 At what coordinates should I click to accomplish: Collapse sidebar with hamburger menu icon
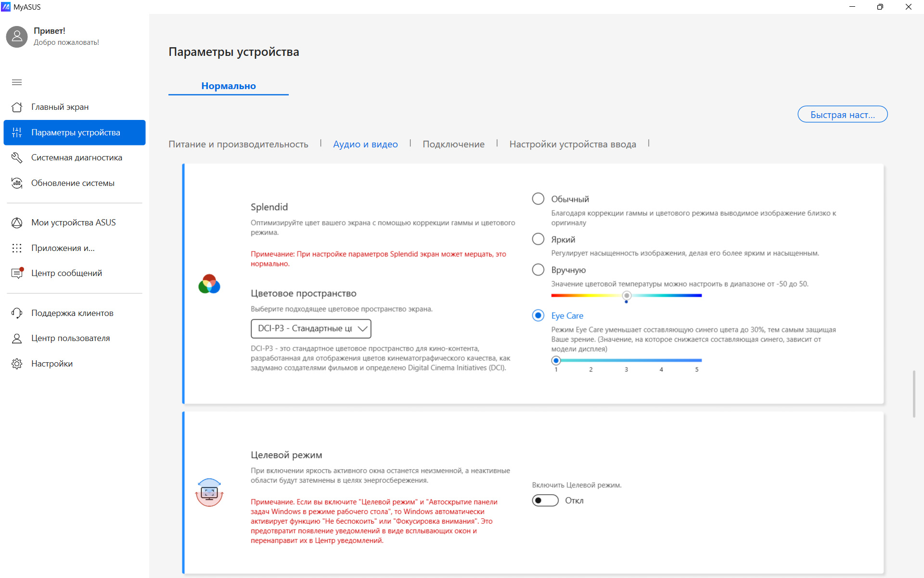pyautogui.click(x=17, y=82)
